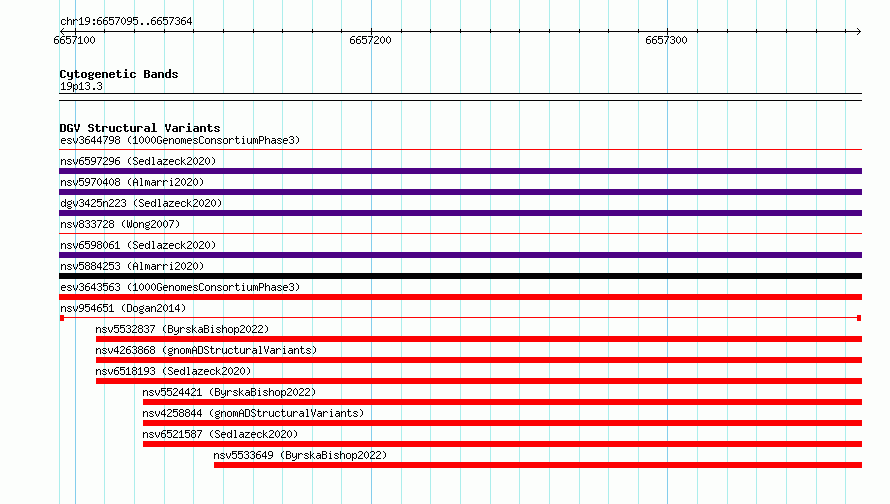The width and height of the screenshot is (890, 504).
Task: Click the nsv5884253 (Almarri2020) label
Action: [x=132, y=266]
